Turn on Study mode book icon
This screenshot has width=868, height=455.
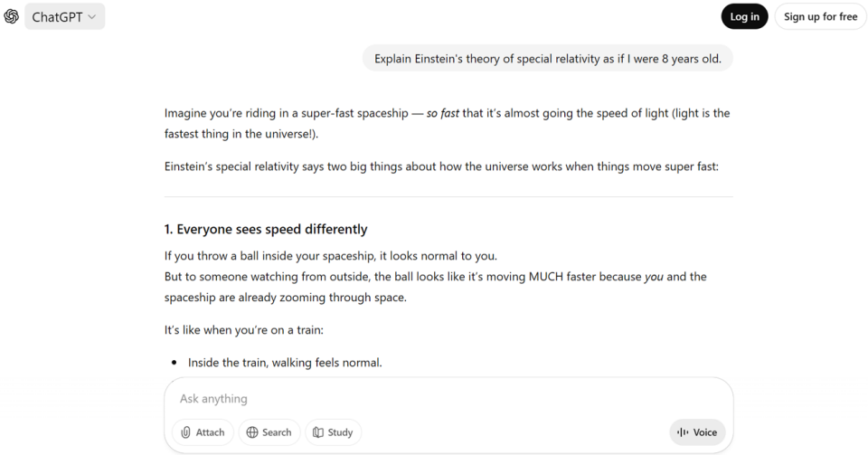[333, 432]
